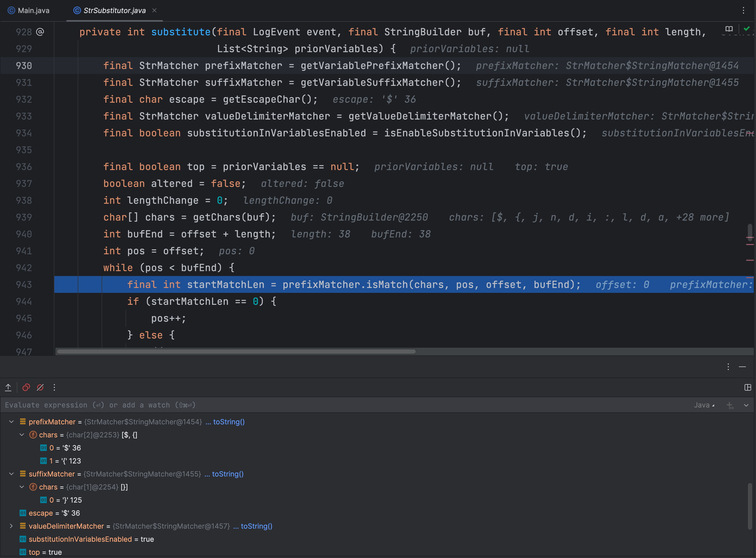Open the Java language selector
Viewport: 756px width, 558px height.
tap(704, 405)
